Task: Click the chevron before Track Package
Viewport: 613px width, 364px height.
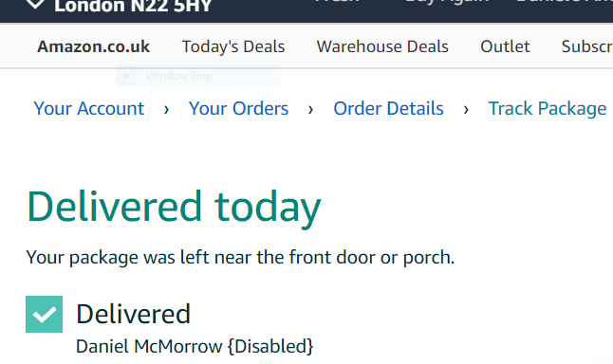Action: [466, 109]
